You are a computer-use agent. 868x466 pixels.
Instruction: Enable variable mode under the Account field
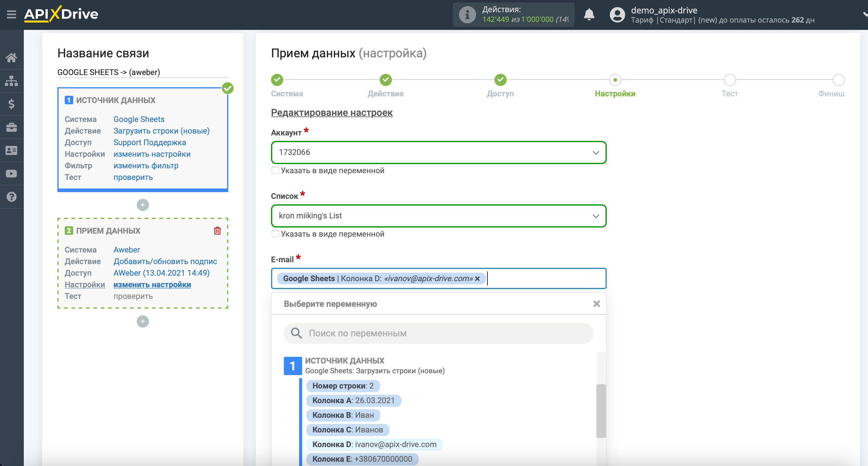tap(275, 170)
